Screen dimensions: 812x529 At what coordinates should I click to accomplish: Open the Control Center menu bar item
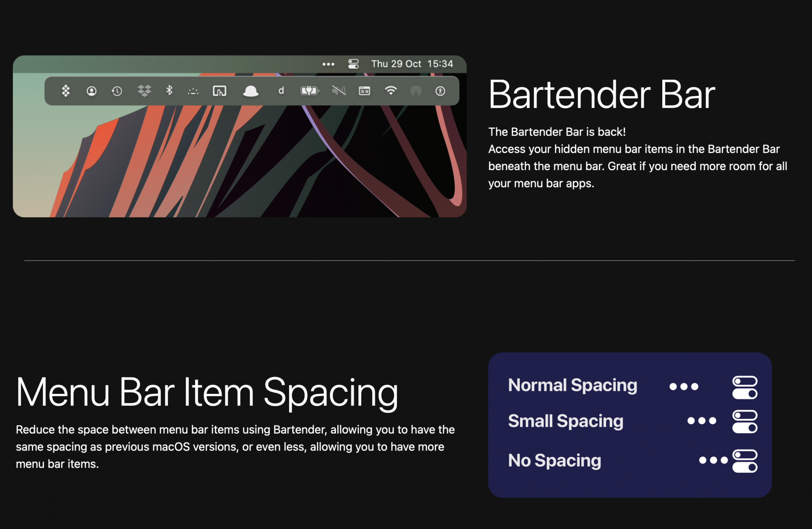(353, 64)
